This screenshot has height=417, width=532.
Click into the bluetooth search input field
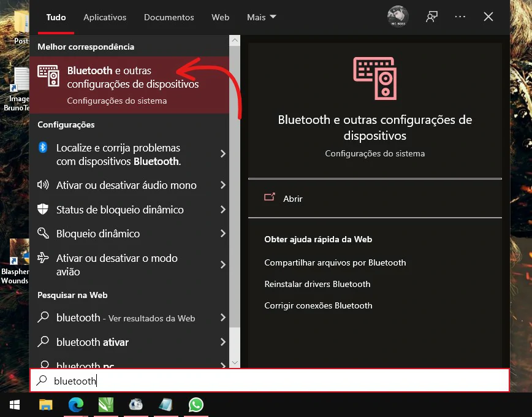point(270,380)
